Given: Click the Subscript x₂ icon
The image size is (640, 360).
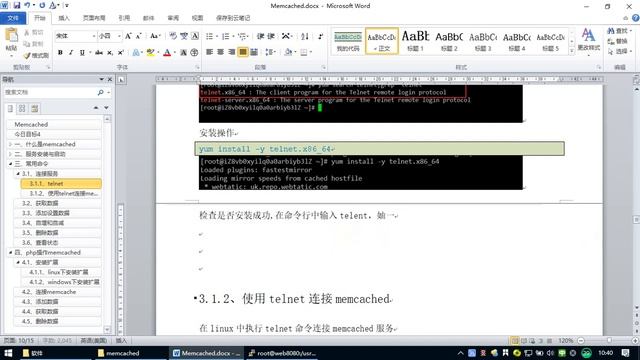Looking at the screenshot, I should (x=110, y=52).
